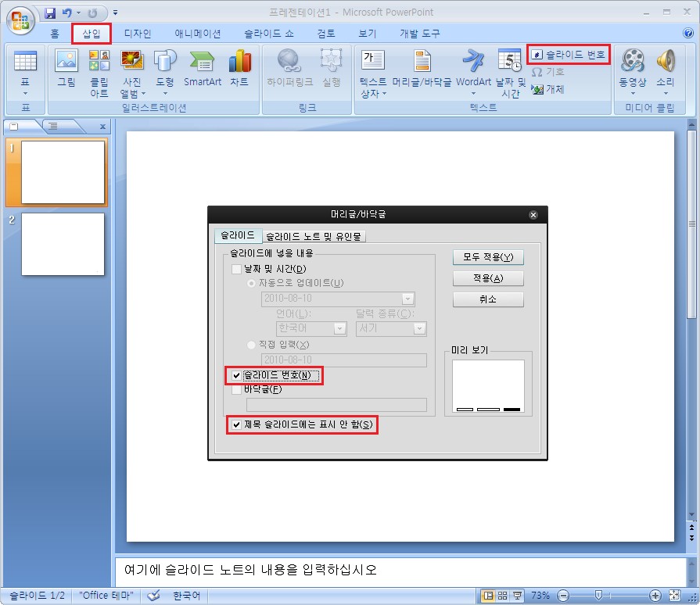Fit slide to window icon
Viewport: 700px width, 605px height.
pyautogui.click(x=674, y=596)
